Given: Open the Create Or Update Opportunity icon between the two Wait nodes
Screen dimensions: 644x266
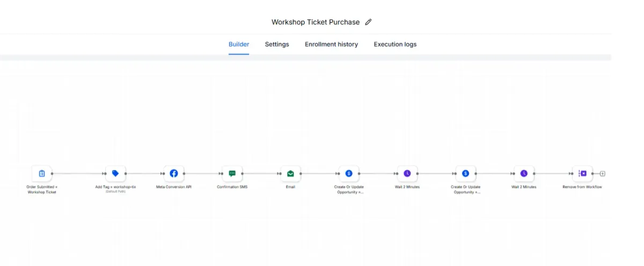Looking at the screenshot, I should 465,173.
